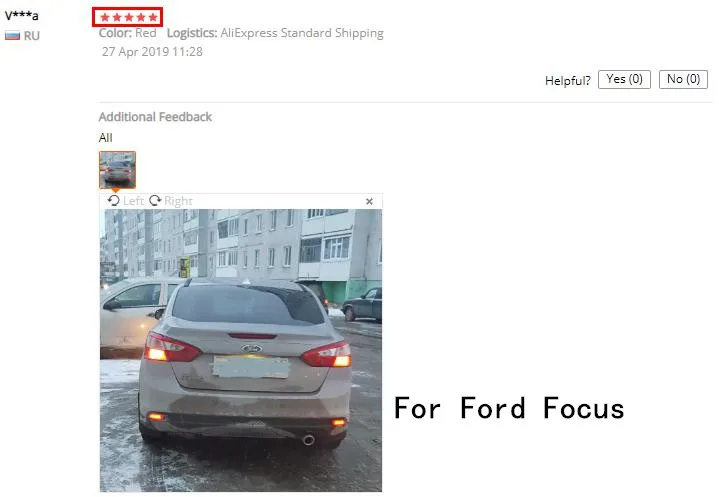Click the 'Color: Red' variant text

click(127, 33)
